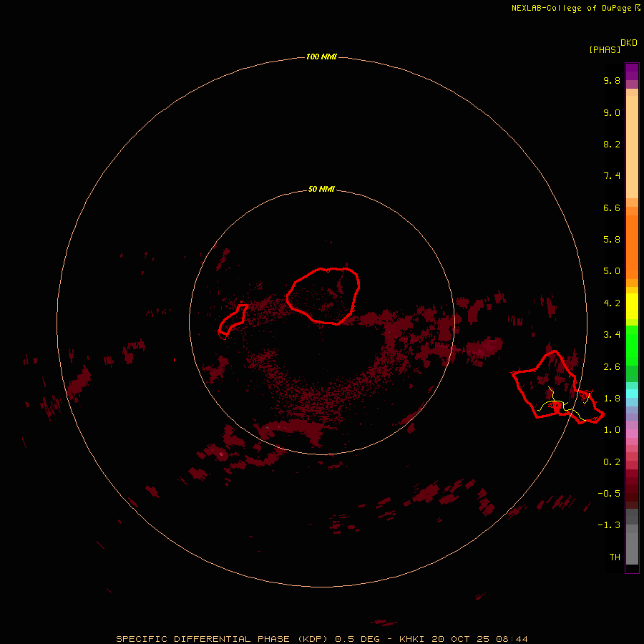Click the 6.6 value on the scale
The width and height of the screenshot is (644, 644).
coord(612,208)
